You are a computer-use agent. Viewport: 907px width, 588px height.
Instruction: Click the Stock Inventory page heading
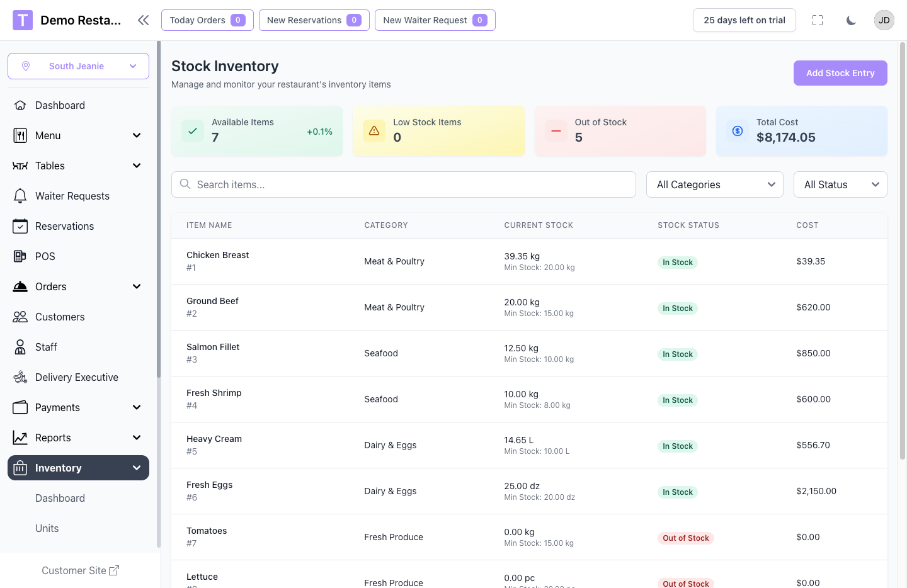point(225,66)
